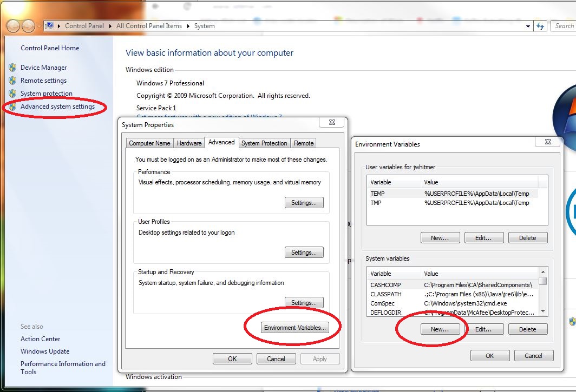Click OK in Environment Variables dialog
Screen dimensions: 576x392
[490, 356]
